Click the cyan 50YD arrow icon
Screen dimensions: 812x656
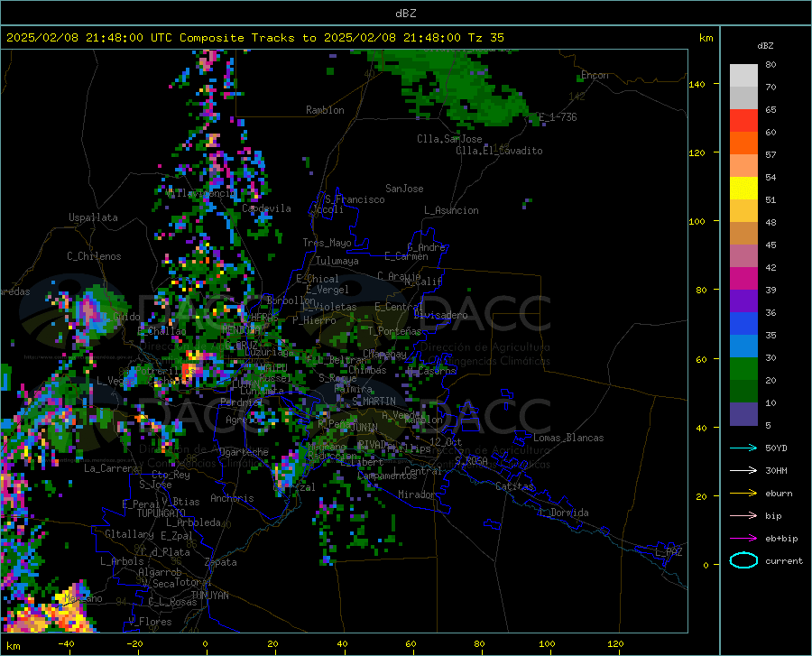pos(743,448)
